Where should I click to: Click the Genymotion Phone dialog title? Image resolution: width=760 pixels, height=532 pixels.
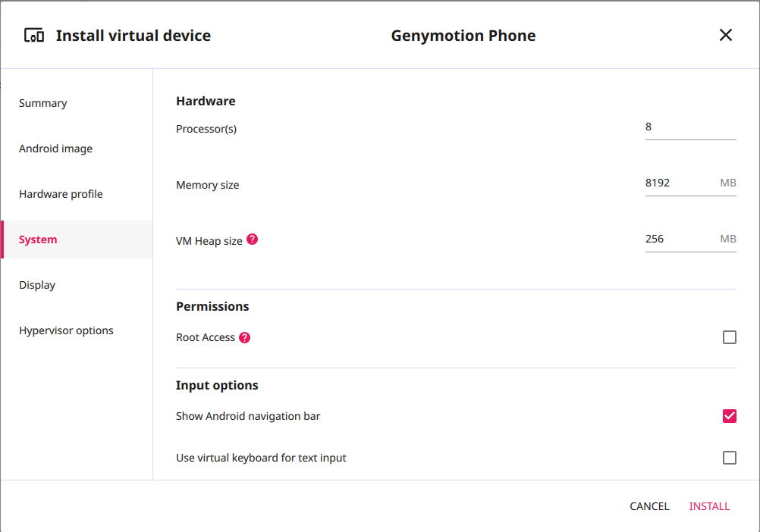coord(463,35)
